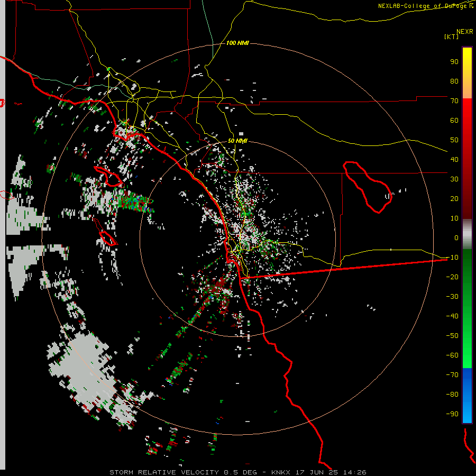Click the -60 value on the velocity scale
Screen dimensions: 476x476
452,355
